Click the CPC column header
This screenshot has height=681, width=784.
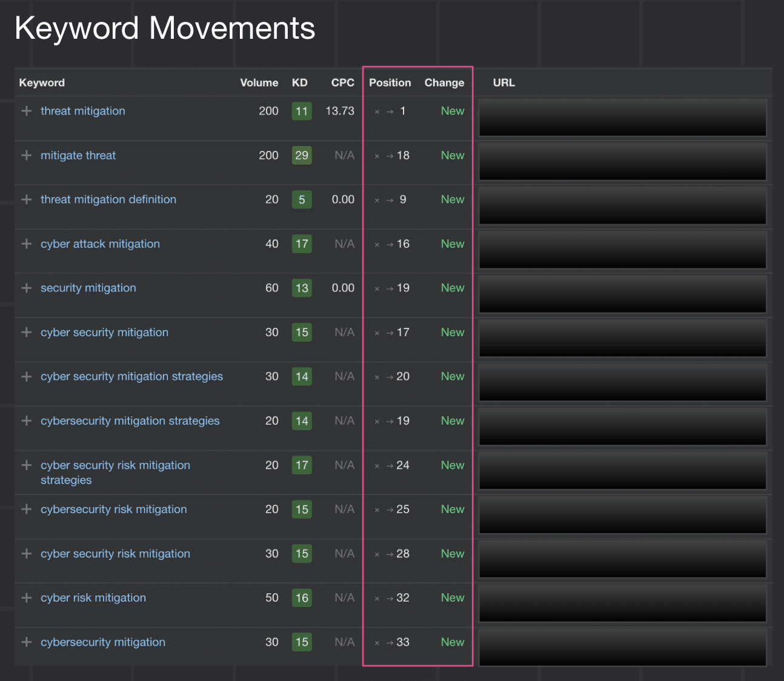[x=342, y=82]
